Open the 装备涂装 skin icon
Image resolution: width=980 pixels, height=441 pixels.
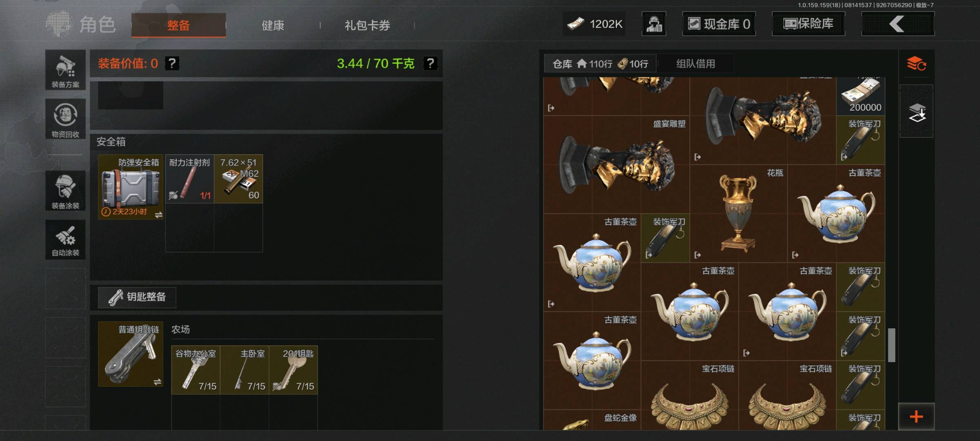[x=65, y=191]
